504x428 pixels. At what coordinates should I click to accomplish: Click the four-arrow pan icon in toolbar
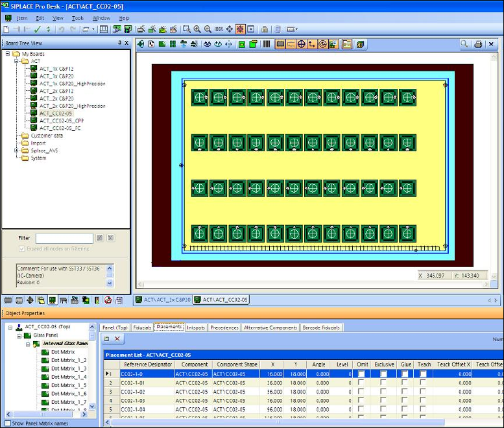tap(229, 30)
